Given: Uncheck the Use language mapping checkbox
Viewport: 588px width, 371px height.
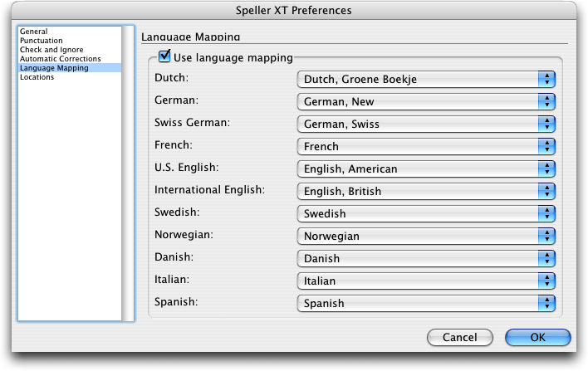Looking at the screenshot, I should pyautogui.click(x=164, y=56).
